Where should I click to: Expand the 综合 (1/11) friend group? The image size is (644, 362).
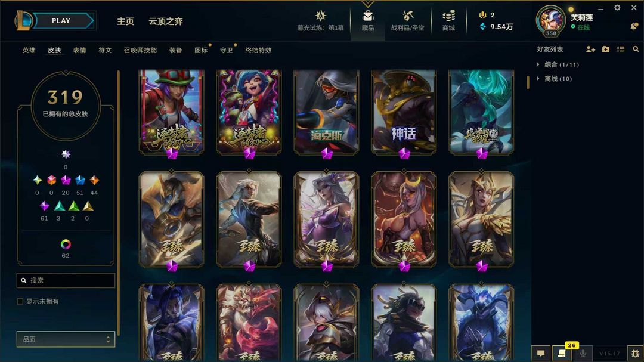[x=558, y=64]
